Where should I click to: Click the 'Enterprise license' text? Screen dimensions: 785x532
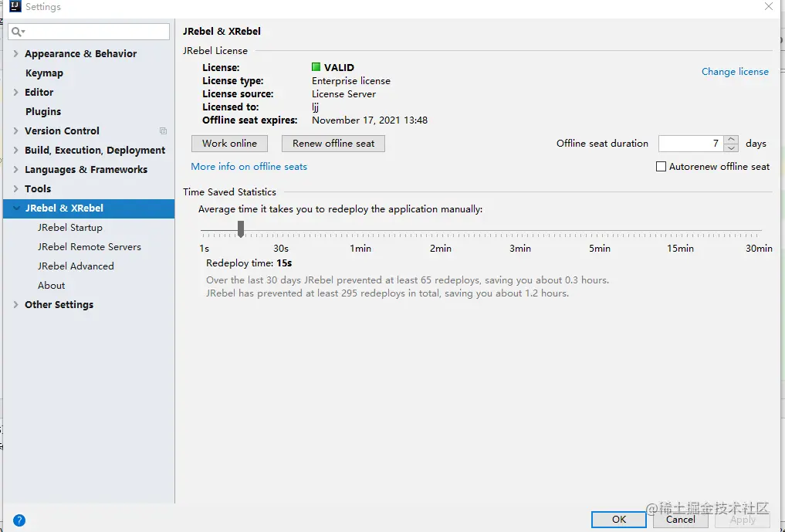tap(351, 80)
